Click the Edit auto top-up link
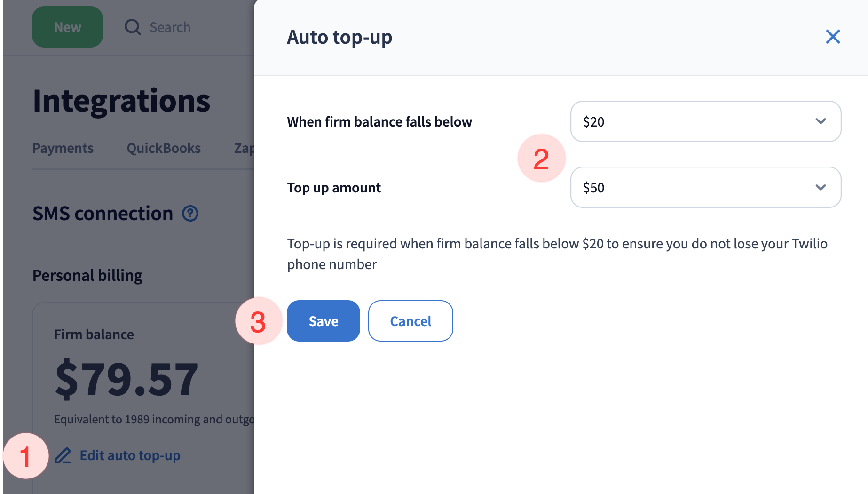The image size is (868, 494). [x=130, y=455]
